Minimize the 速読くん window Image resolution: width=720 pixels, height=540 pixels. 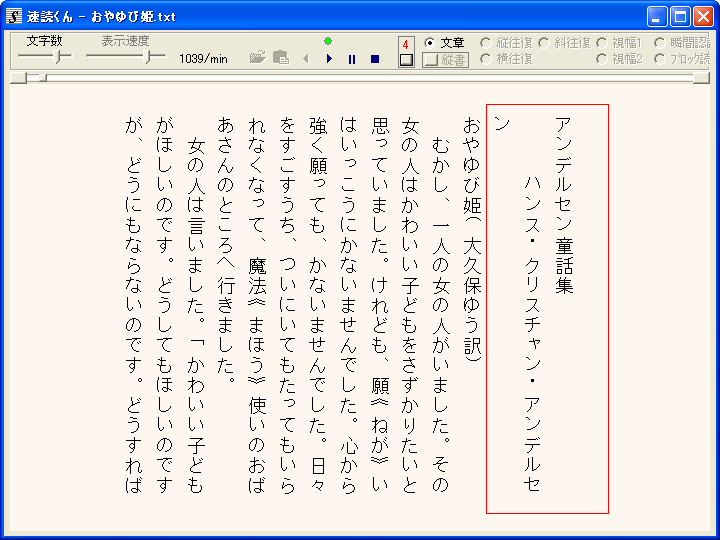656,17
